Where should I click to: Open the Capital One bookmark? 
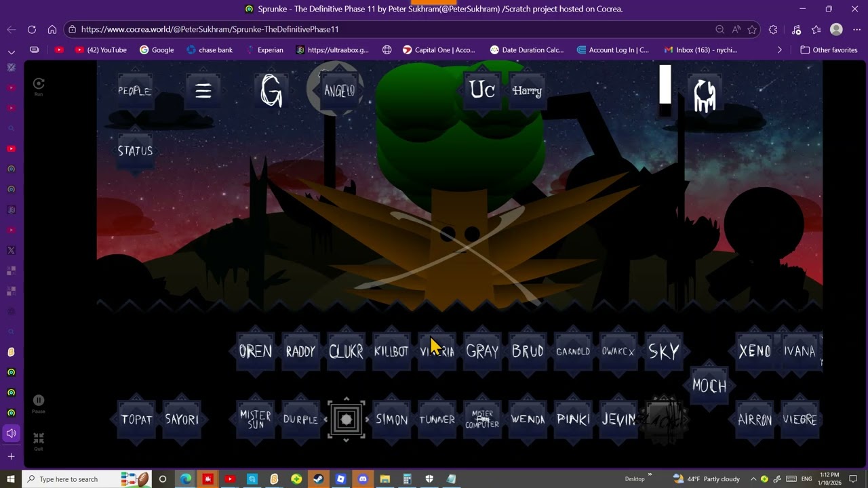coord(439,49)
